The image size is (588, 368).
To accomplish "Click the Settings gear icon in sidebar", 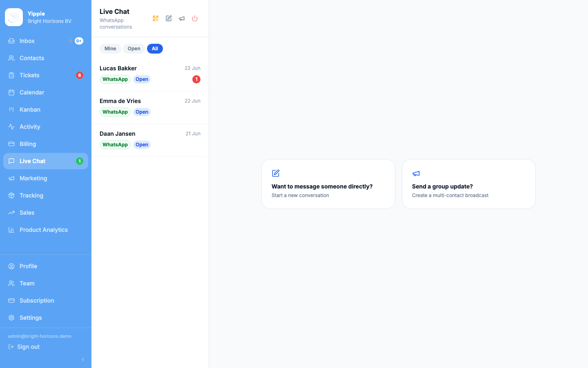I will pos(11,318).
